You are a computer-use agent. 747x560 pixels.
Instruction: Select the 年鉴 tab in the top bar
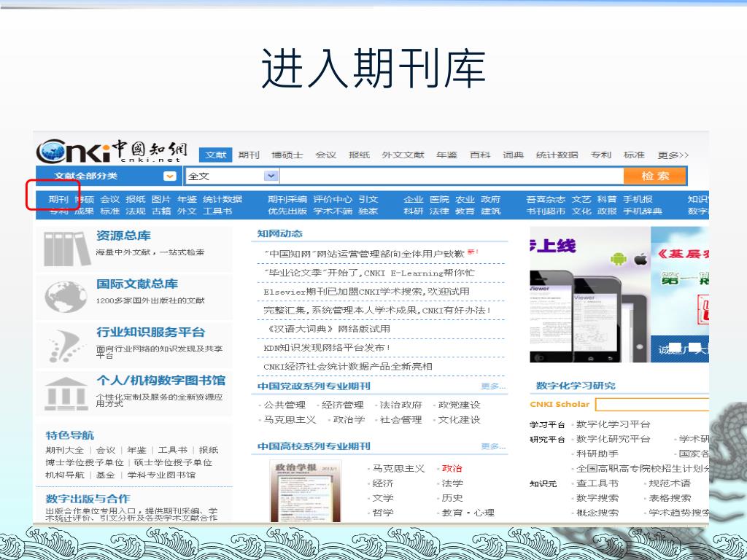[447, 155]
